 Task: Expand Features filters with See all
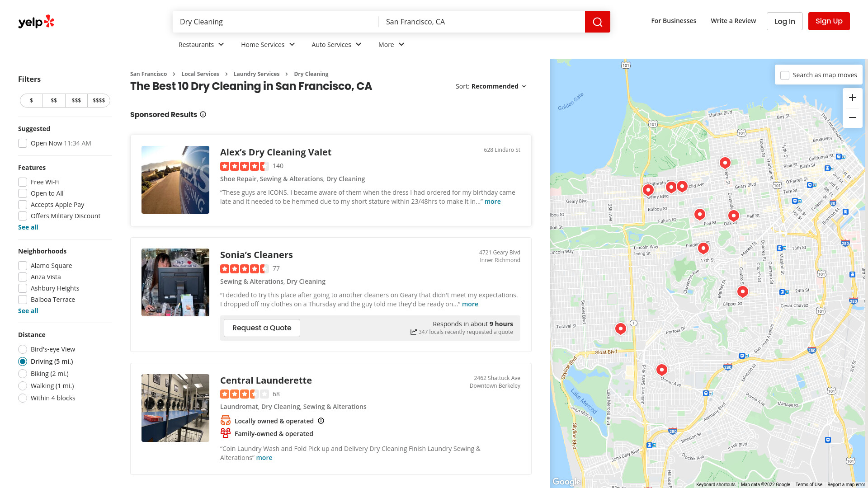click(x=28, y=227)
